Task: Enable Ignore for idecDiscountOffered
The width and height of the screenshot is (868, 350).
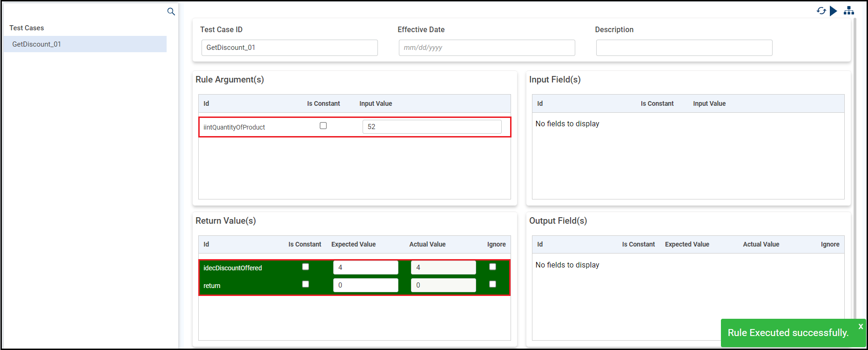Action: point(492,267)
